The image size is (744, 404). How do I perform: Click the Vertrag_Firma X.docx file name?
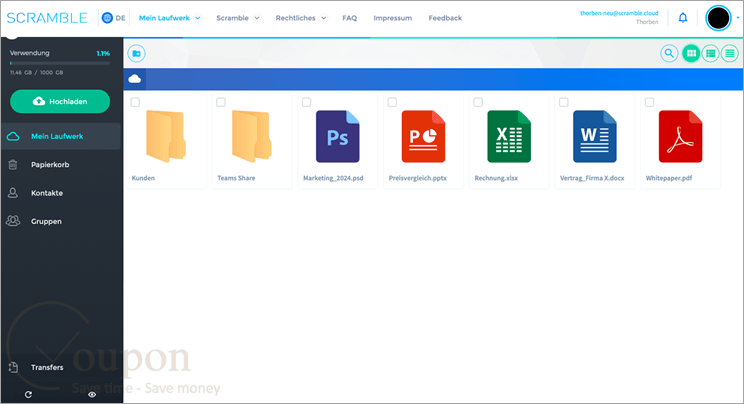[592, 178]
